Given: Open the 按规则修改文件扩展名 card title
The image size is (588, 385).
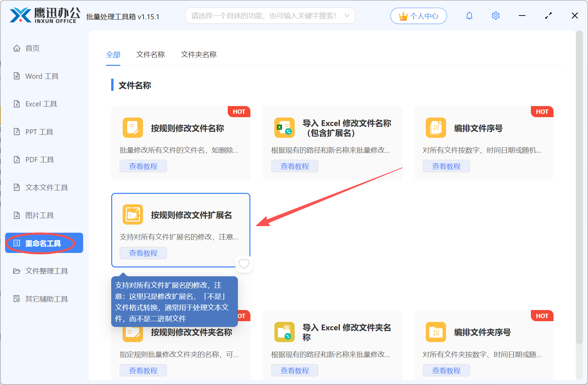Looking at the screenshot, I should click(191, 215).
